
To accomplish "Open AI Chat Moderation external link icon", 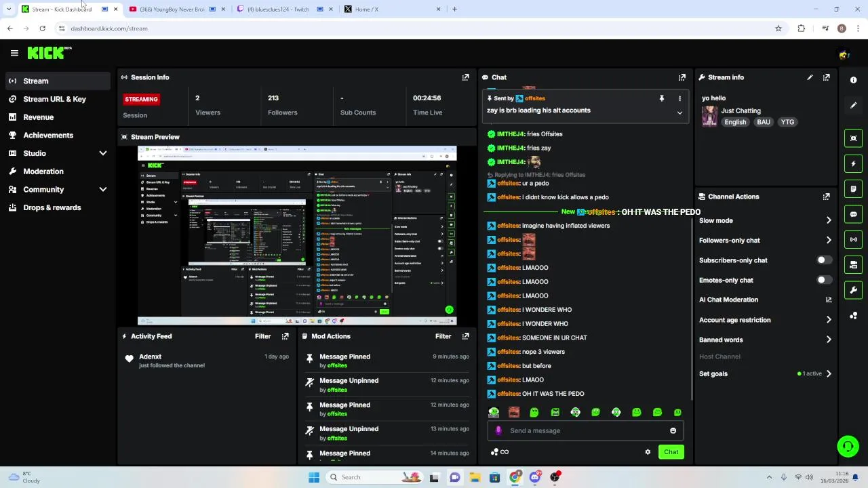I will pos(828,300).
